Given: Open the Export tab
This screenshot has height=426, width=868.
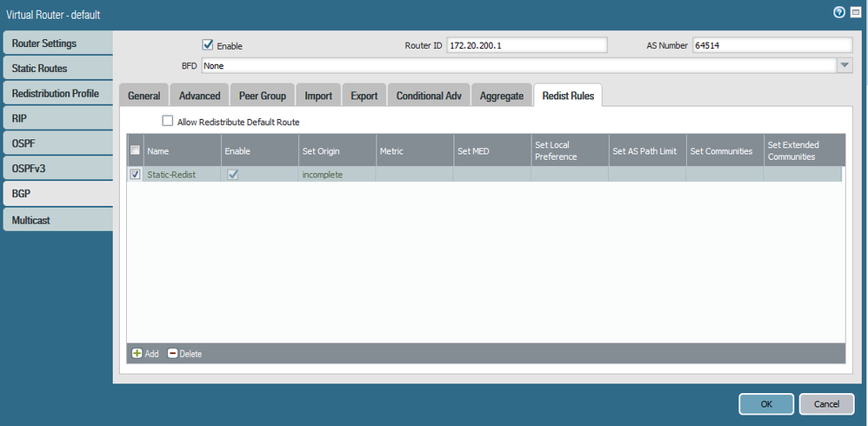Looking at the screenshot, I should click(x=364, y=95).
